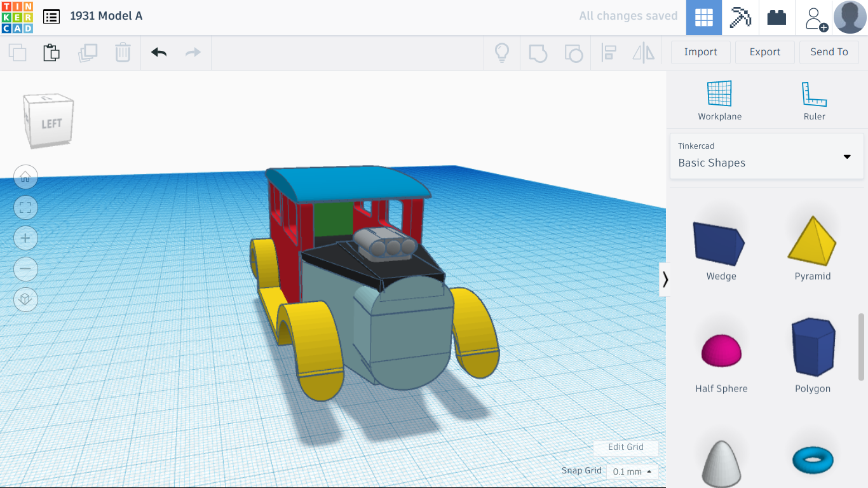Image resolution: width=868 pixels, height=488 pixels.
Task: Switch to the Bricks view
Action: (x=776, y=18)
